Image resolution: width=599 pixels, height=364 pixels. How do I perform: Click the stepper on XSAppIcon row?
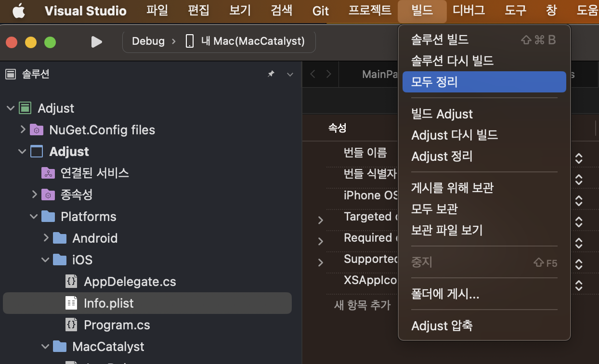click(x=579, y=286)
